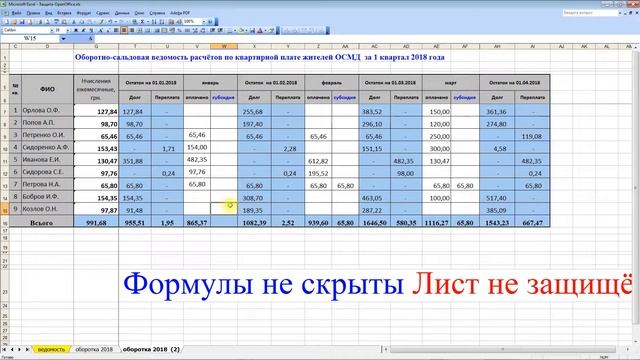Click last-sheet tab scroll button
This screenshot has height=360, width=640.
[x=27, y=349]
